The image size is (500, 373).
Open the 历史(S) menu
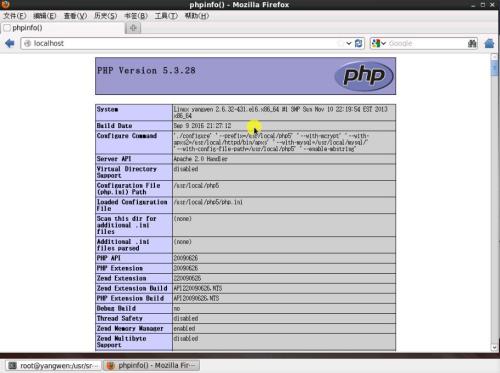coord(105,16)
